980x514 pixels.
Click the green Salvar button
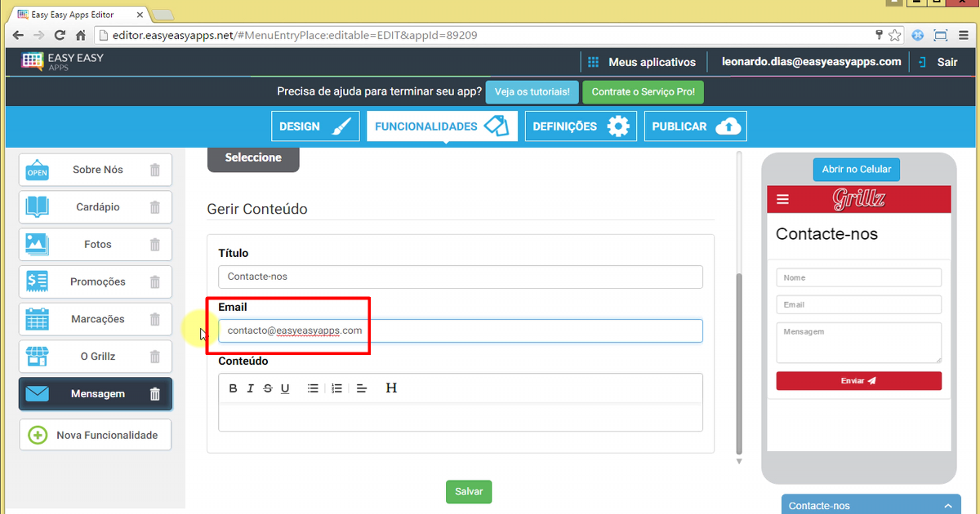(x=469, y=492)
